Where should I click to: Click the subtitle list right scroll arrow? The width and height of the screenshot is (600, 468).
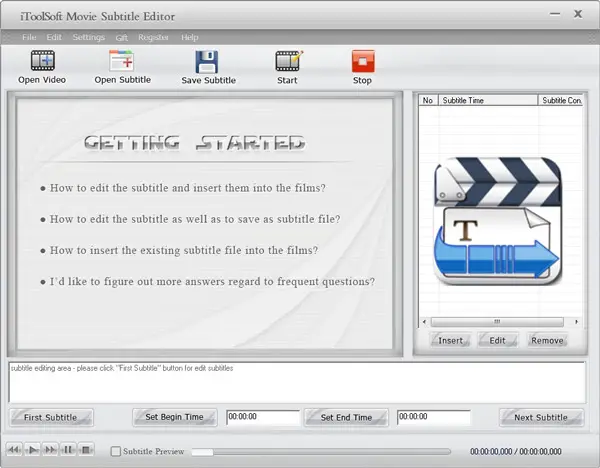(576, 322)
